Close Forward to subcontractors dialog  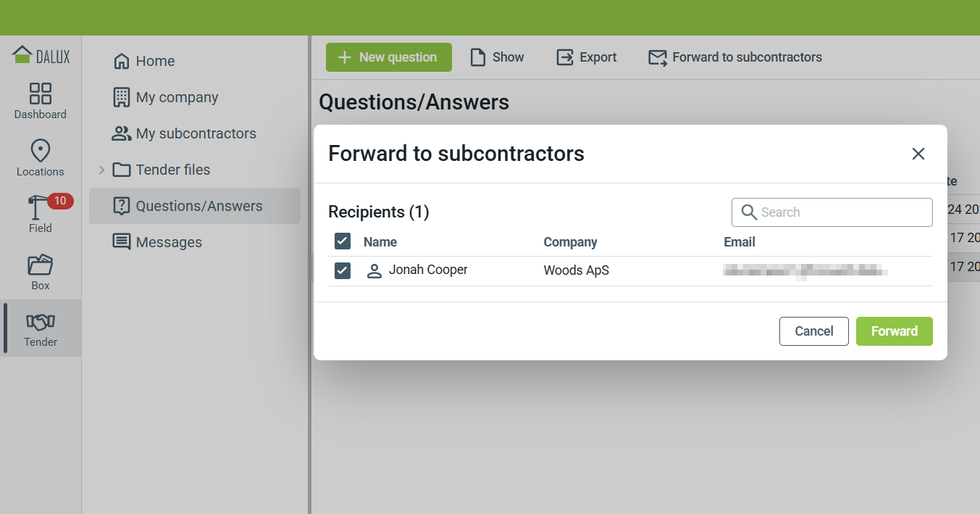(918, 154)
